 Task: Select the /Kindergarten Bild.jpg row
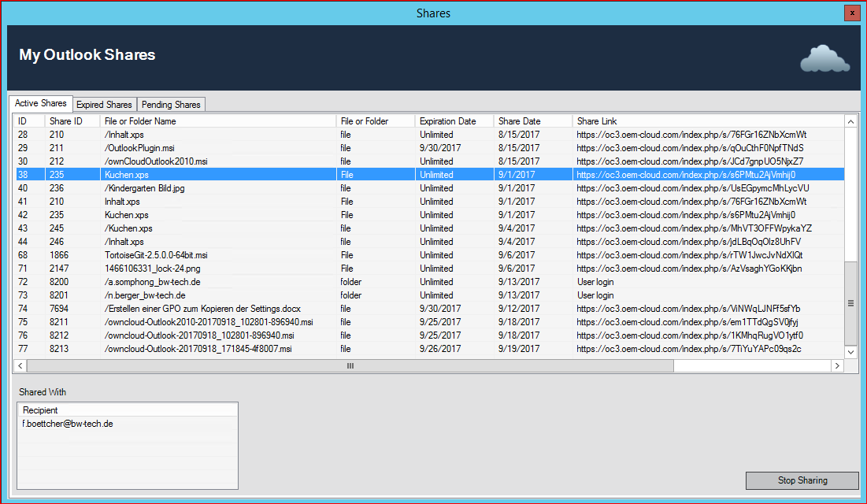pyautogui.click(x=429, y=188)
